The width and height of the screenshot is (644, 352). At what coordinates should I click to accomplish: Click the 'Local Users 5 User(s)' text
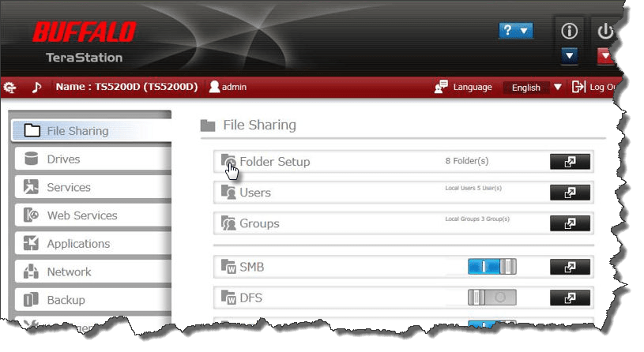click(473, 188)
